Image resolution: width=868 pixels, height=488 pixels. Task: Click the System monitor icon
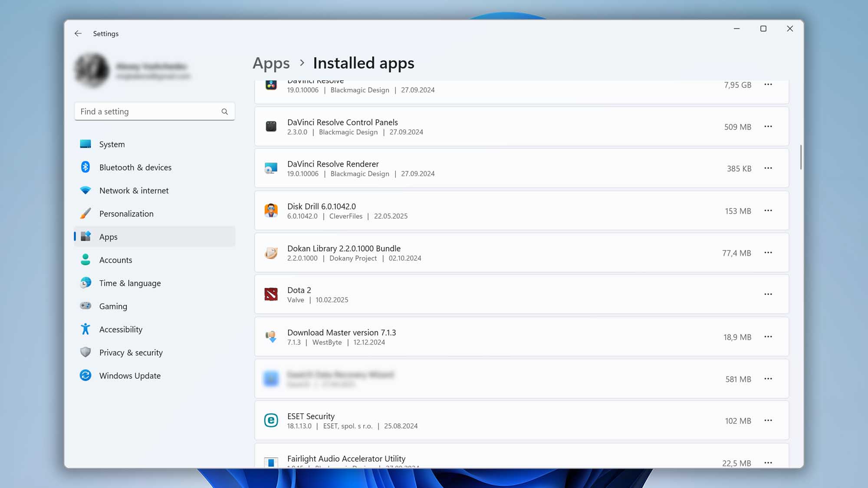[x=85, y=144]
